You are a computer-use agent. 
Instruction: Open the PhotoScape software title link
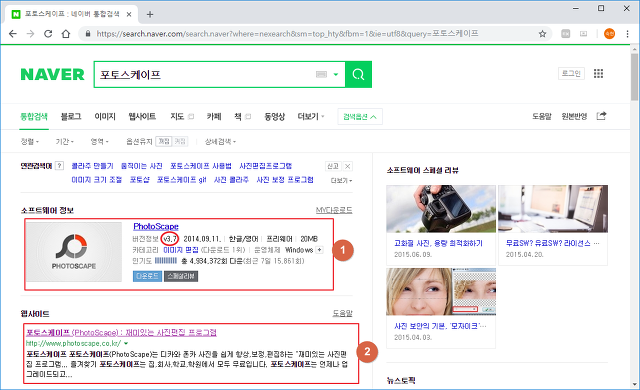tap(156, 226)
